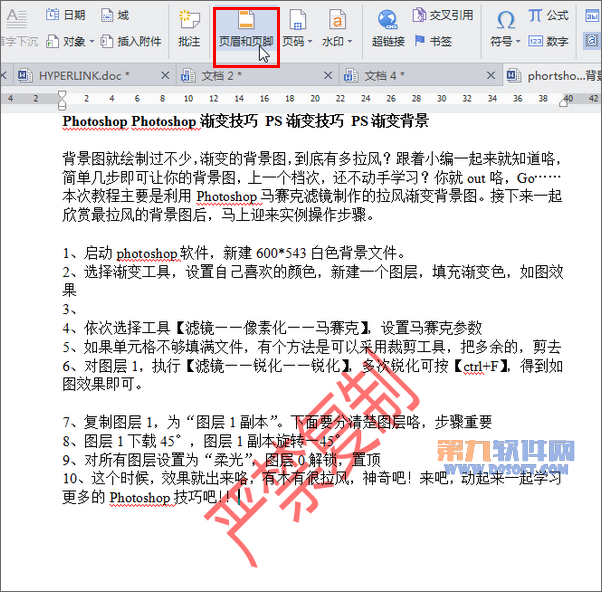Click the line '3、' in the document

tap(69, 309)
